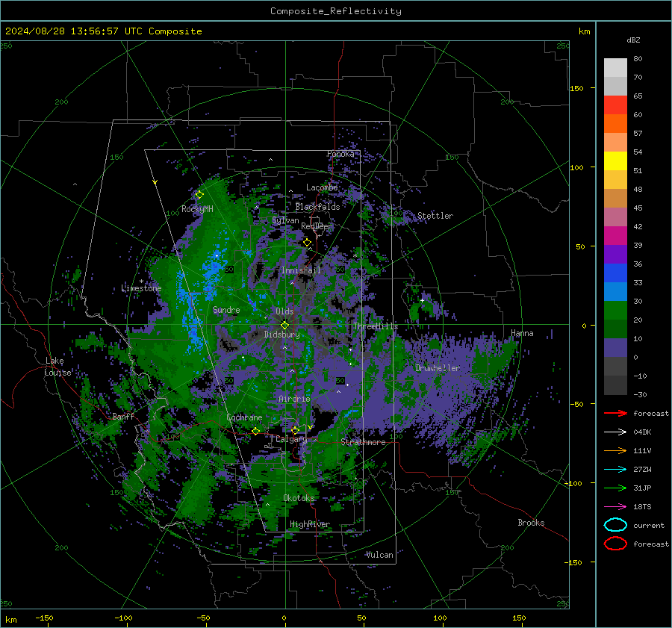Screen dimensions: 672x628
Task: Click the magenta 18TS arrow icon
Action: (x=615, y=506)
